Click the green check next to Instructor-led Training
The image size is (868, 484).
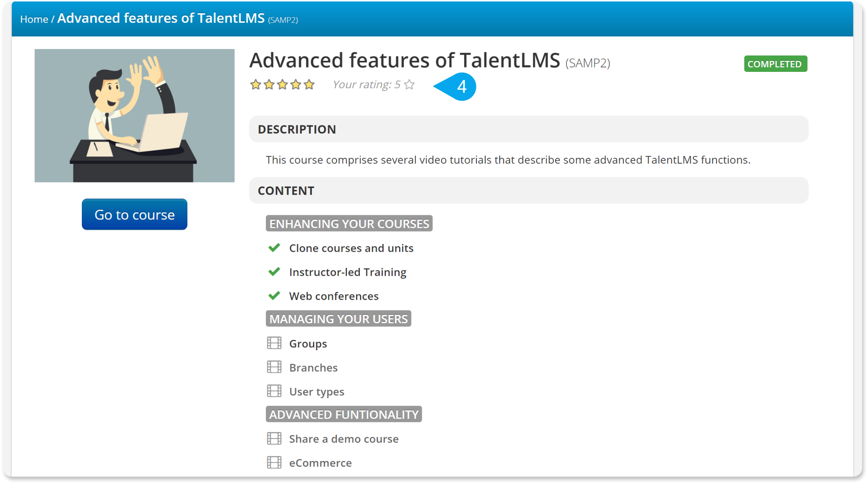point(274,272)
